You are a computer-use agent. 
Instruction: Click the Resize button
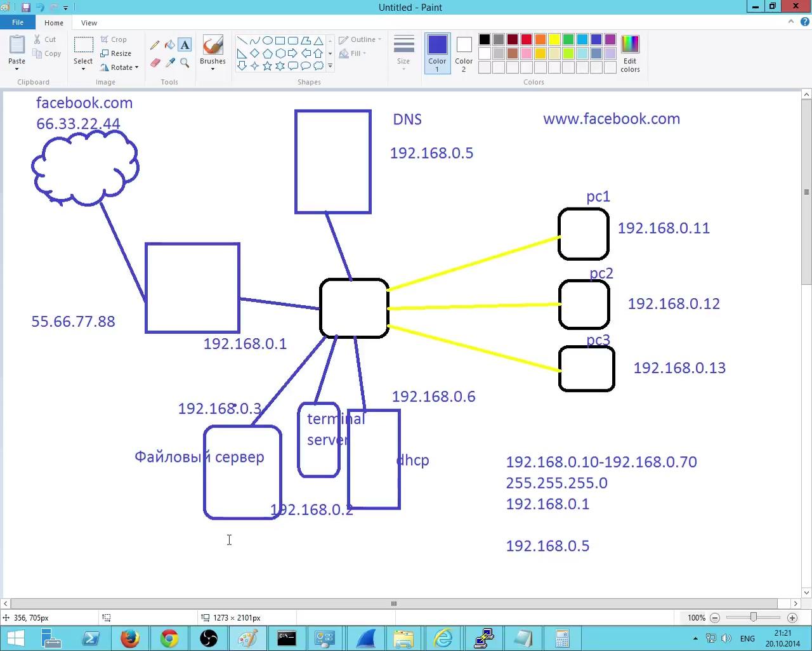point(116,53)
